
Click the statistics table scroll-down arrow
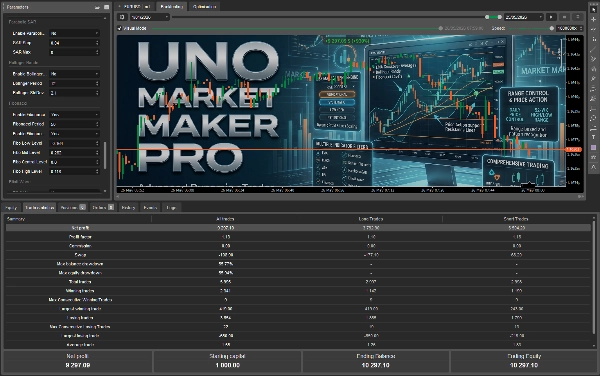click(594, 345)
